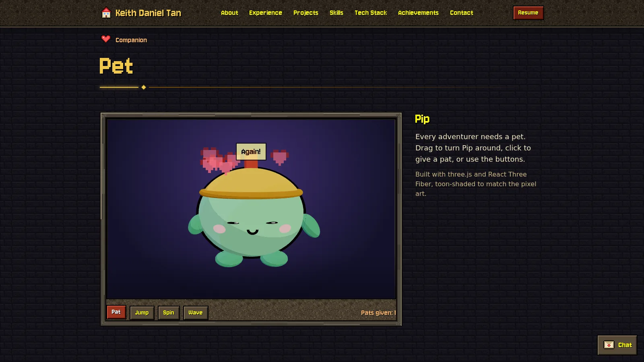Image resolution: width=644 pixels, height=362 pixels.
Task: Click the "Every adventurer needs a pet" paragraph
Action: (473, 148)
